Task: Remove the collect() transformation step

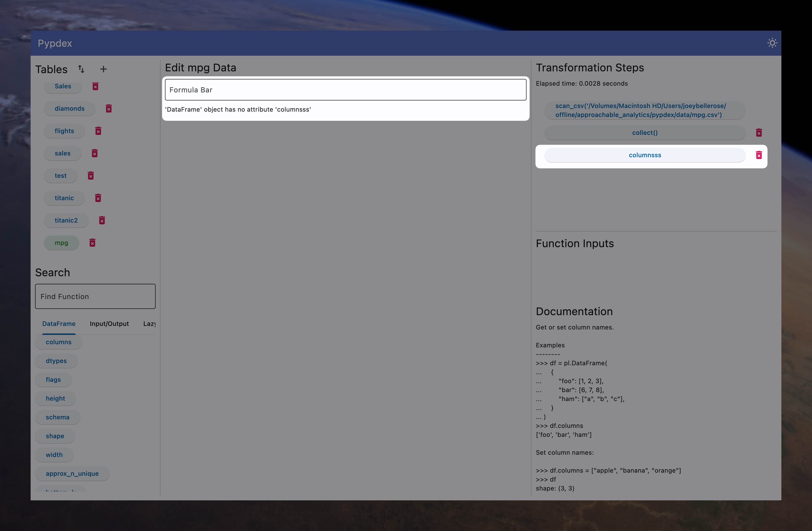Action: pos(759,132)
